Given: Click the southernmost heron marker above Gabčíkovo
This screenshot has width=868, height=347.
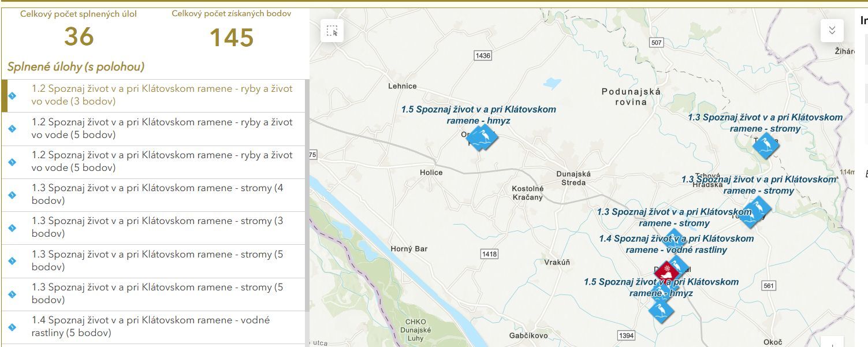Looking at the screenshot, I should pos(660,310).
